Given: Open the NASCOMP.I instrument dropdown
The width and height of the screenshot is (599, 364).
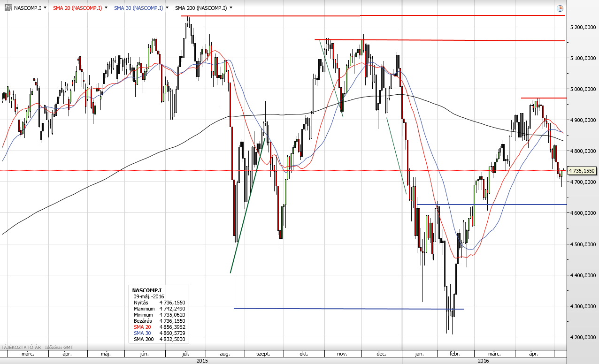Looking at the screenshot, I should pyautogui.click(x=45, y=8).
